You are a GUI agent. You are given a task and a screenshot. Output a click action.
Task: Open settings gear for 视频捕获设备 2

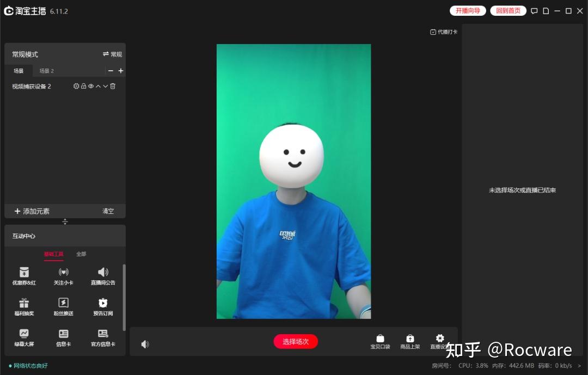click(x=76, y=86)
